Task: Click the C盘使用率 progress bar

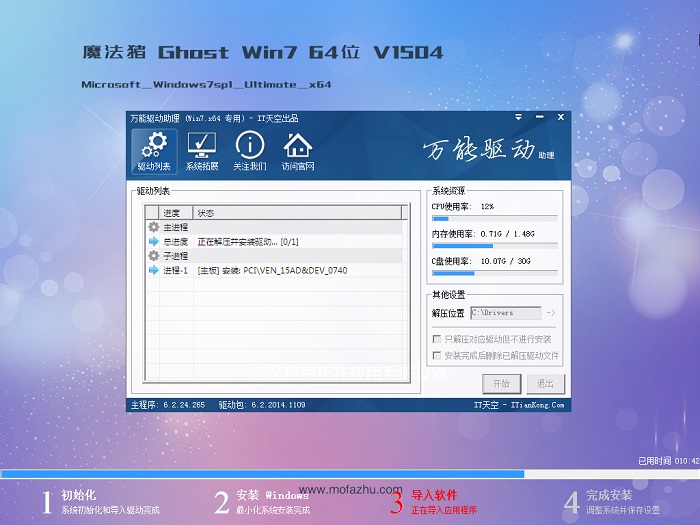Action: [495, 273]
